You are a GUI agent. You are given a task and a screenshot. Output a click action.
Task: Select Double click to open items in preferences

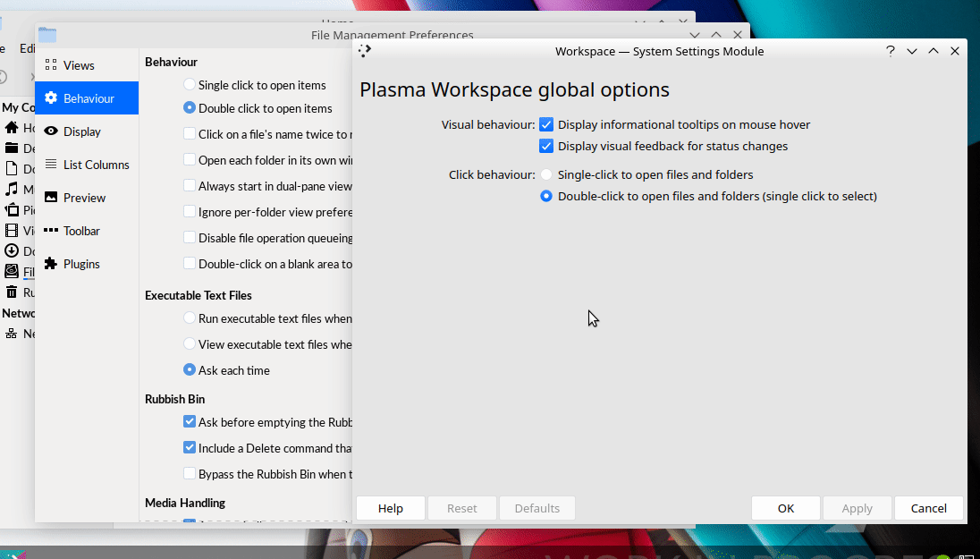click(x=258, y=108)
